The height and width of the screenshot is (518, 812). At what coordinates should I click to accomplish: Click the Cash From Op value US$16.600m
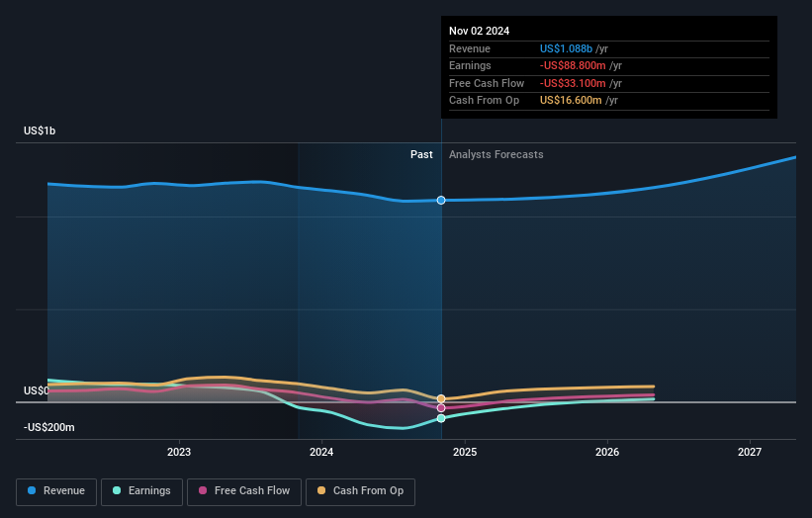pos(571,101)
